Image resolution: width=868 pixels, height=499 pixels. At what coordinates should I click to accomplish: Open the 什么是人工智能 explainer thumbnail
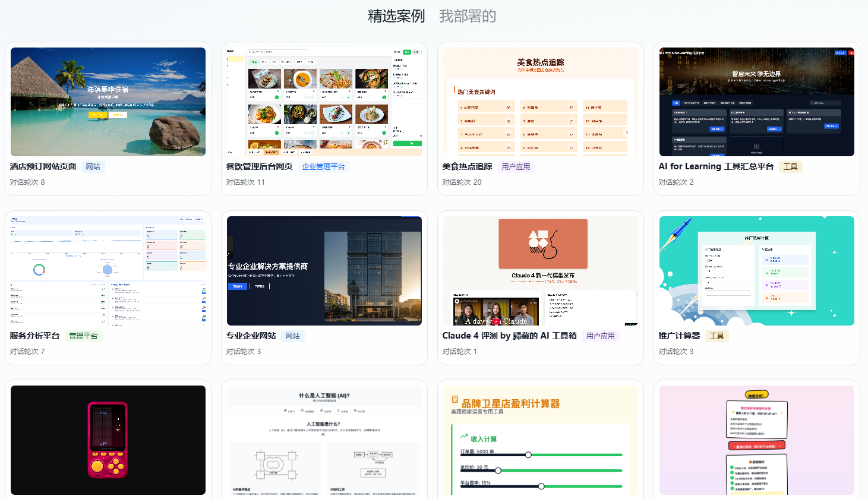pos(324,440)
